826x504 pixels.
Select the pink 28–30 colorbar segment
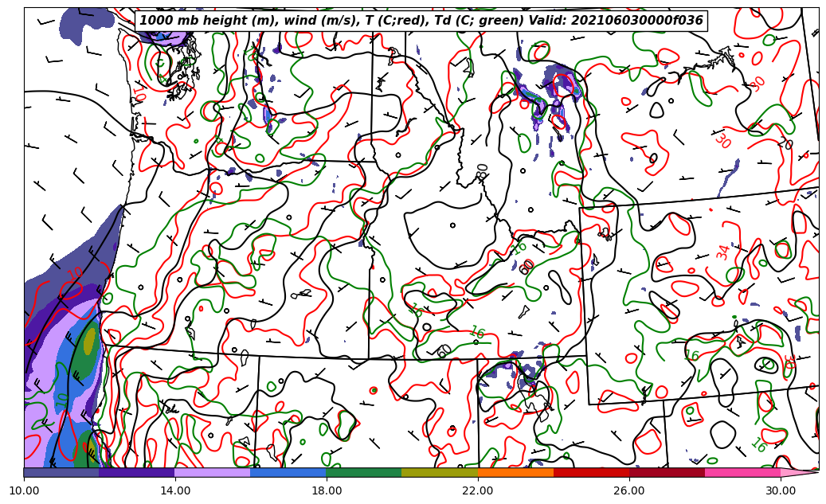pyautogui.click(x=742, y=472)
